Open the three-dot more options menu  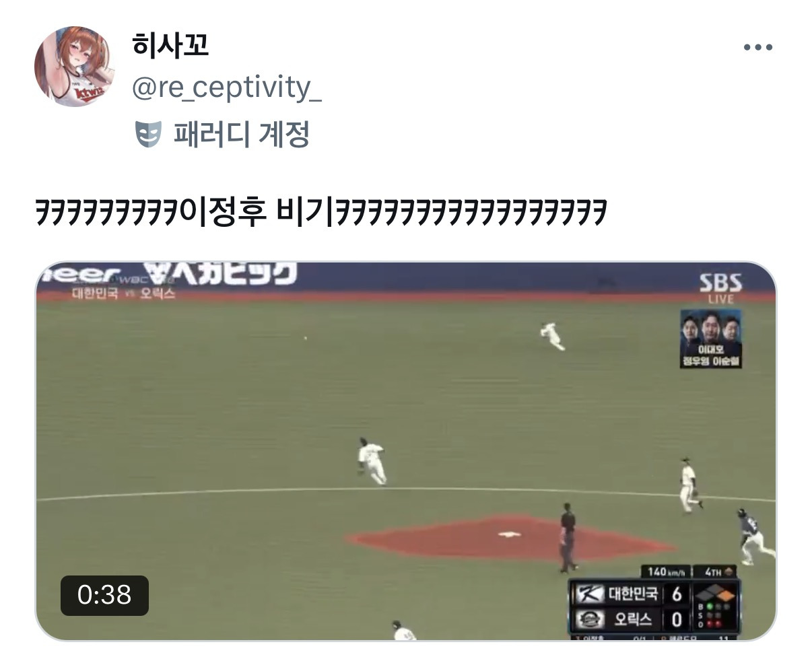(757, 47)
